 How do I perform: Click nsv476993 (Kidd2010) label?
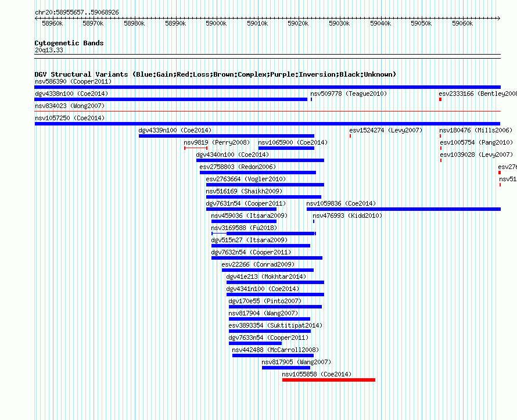pyautogui.click(x=347, y=216)
